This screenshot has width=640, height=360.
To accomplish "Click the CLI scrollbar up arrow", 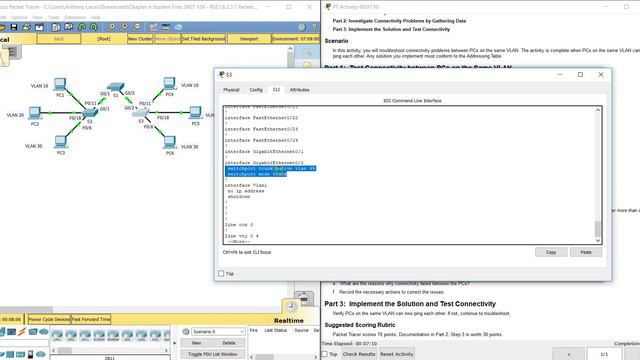I will pos(598,110).
